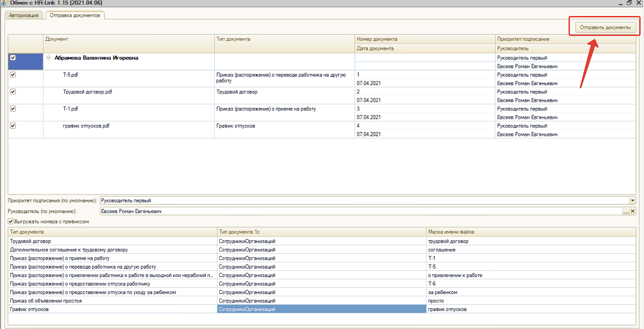This screenshot has height=329, width=644.
Task: Click file mask cell 'график отпусков'
Action: 531,309
